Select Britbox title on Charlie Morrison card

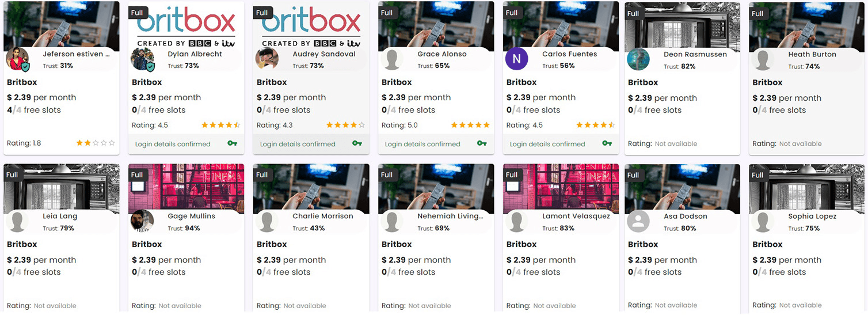click(x=272, y=244)
